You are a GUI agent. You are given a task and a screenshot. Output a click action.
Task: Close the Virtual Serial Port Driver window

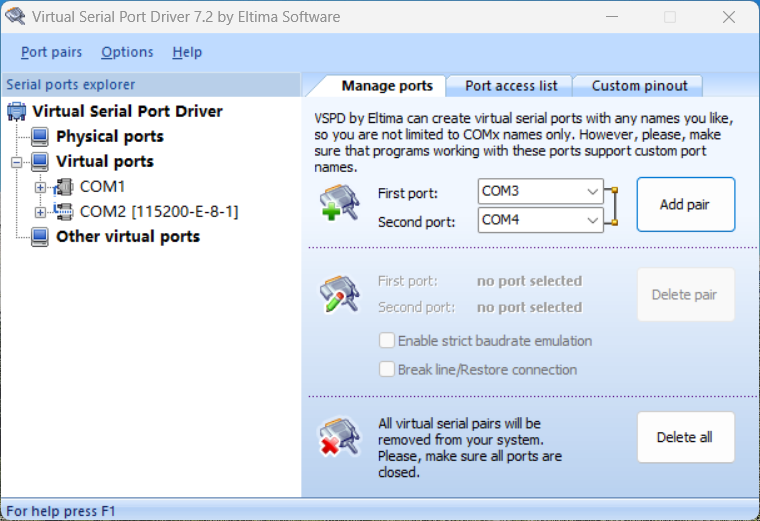728,17
